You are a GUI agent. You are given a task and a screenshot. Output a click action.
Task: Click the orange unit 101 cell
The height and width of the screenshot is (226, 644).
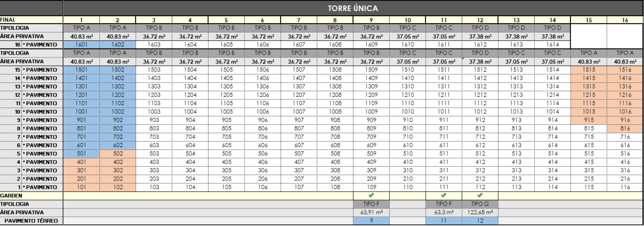[x=81, y=187]
